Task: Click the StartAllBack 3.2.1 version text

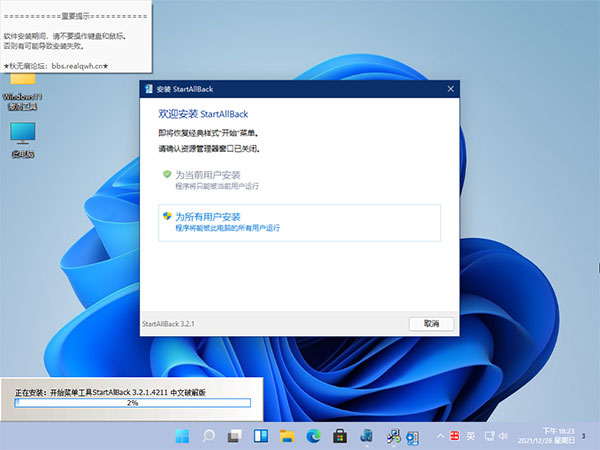Action: pyautogui.click(x=168, y=324)
